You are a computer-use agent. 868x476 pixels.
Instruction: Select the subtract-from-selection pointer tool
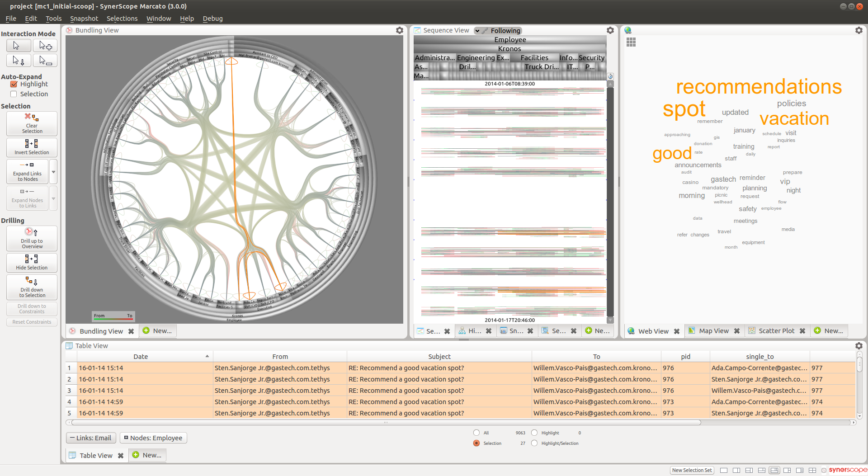coord(45,61)
